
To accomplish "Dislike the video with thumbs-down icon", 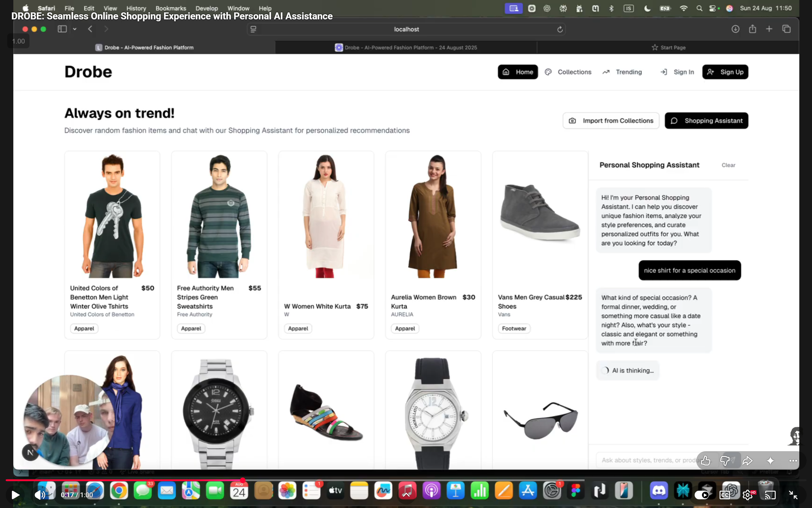I will pos(725,461).
